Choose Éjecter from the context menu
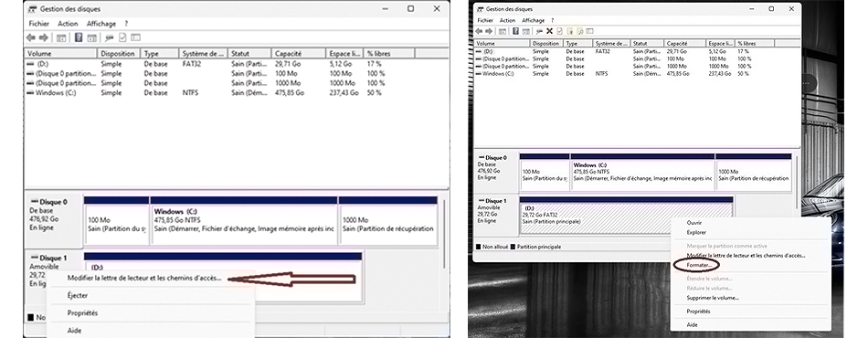This screenshot has height=338, width=868. tap(78, 295)
